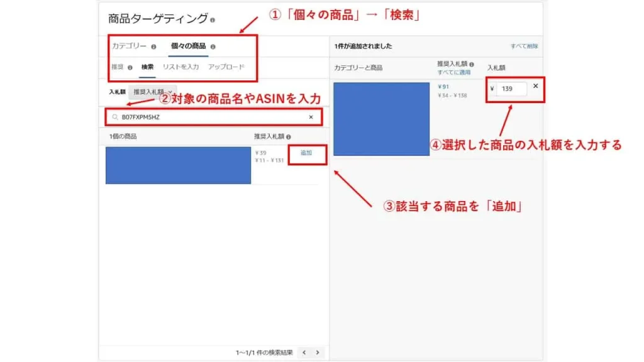Switch to the カテゴリー tab
This screenshot has width=644, height=362.
(129, 46)
